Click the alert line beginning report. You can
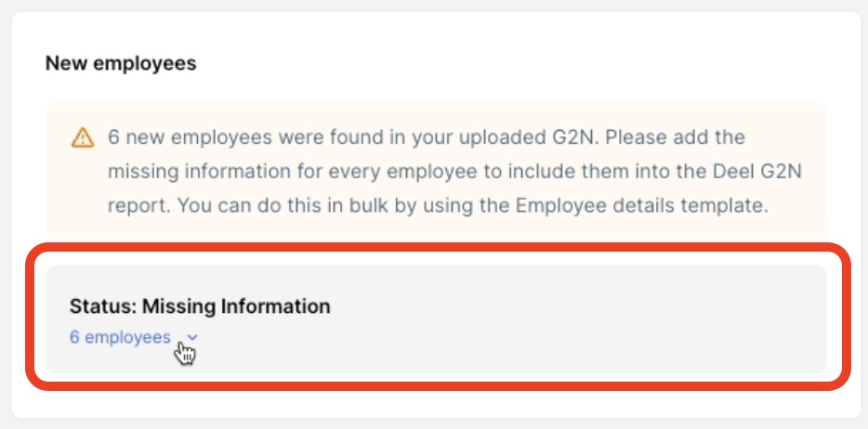This screenshot has width=868, height=429. (439, 205)
